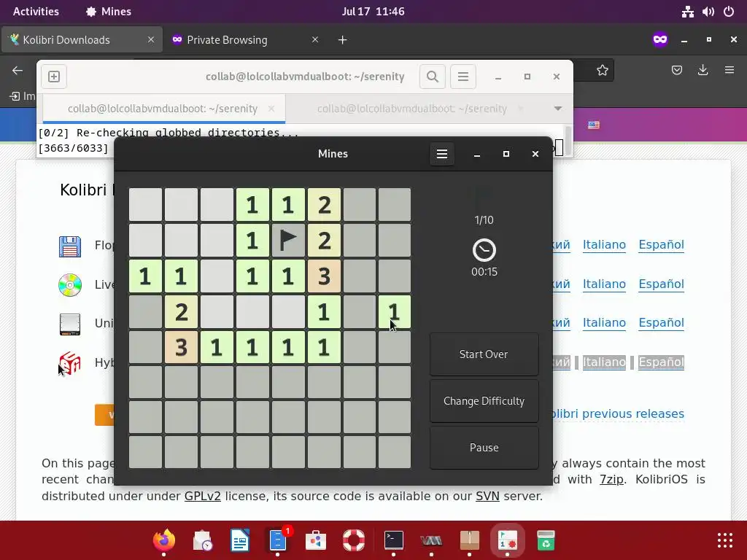
Task: Open the notes app with notification badge
Action: coord(278,540)
